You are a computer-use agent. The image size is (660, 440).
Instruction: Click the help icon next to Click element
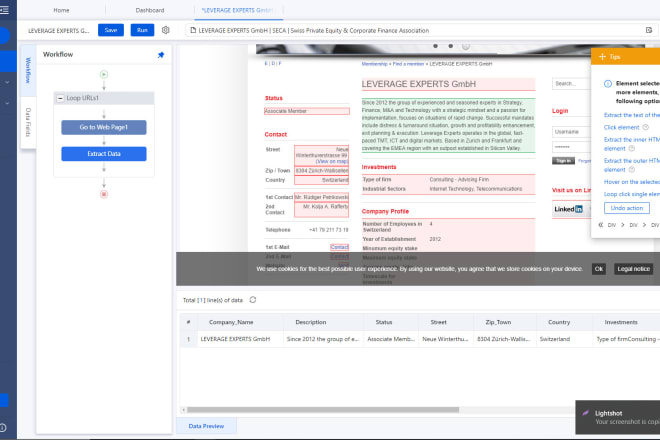(x=645, y=127)
